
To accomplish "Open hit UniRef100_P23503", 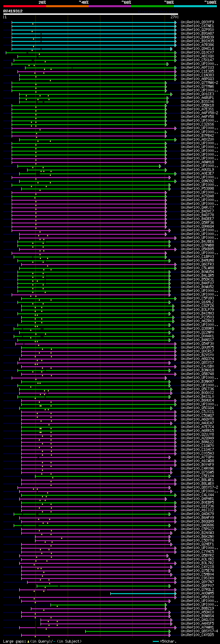I will (x=197, y=317).
